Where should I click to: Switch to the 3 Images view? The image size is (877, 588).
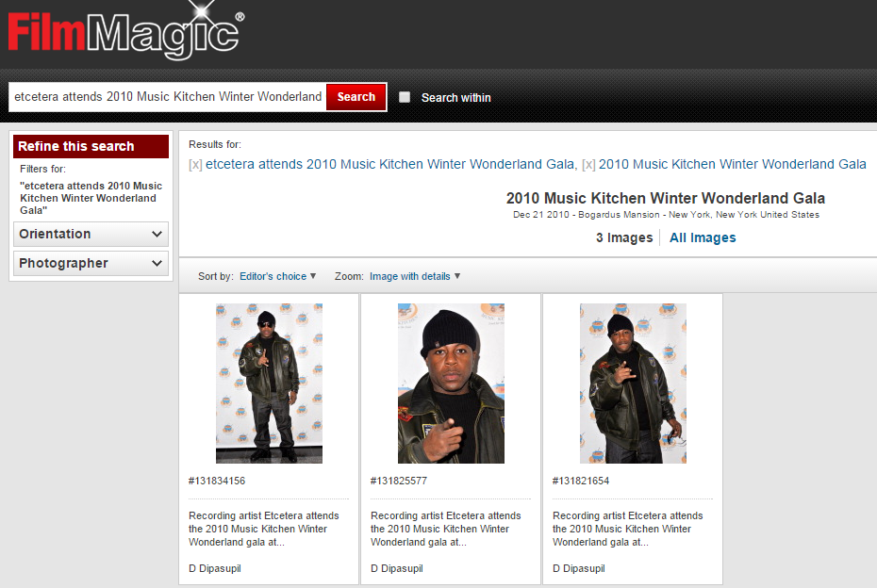click(624, 237)
